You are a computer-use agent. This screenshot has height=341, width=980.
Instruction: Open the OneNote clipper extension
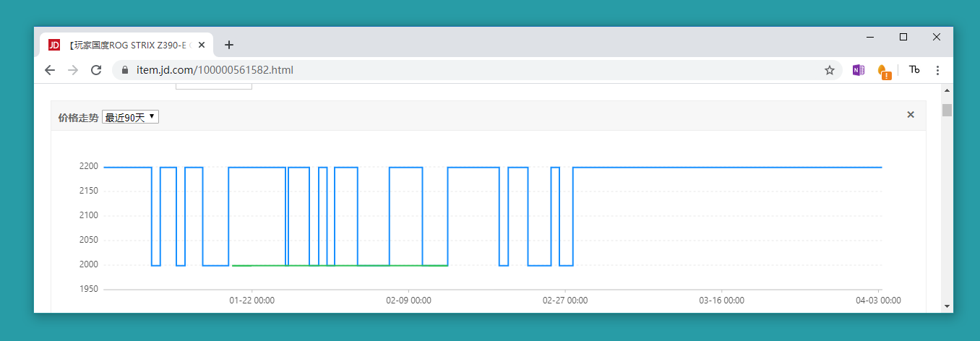coord(859,70)
